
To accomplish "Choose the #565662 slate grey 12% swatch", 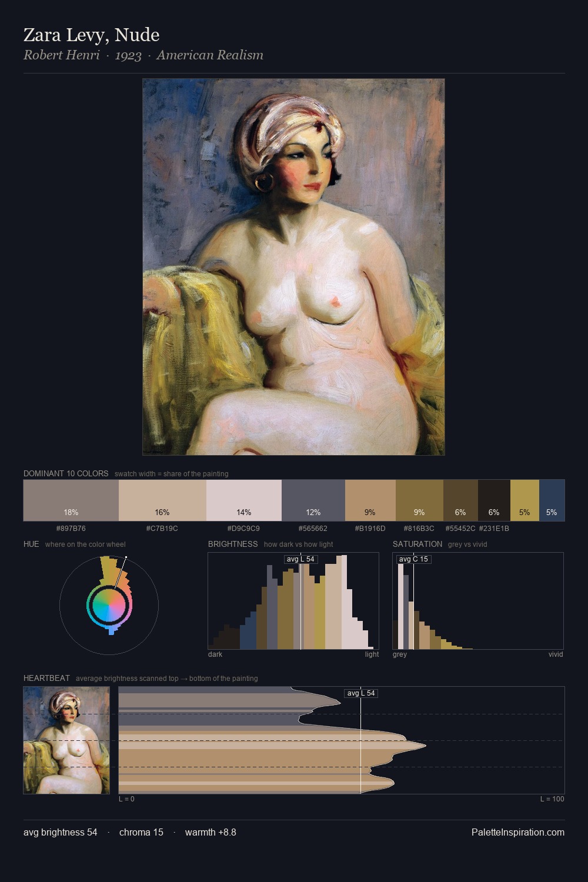I will click(313, 500).
